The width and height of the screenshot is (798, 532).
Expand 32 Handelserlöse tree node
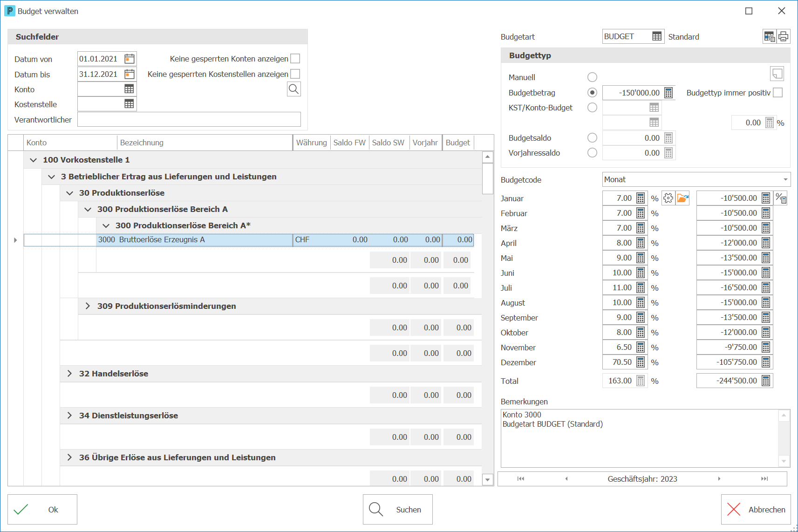(69, 374)
